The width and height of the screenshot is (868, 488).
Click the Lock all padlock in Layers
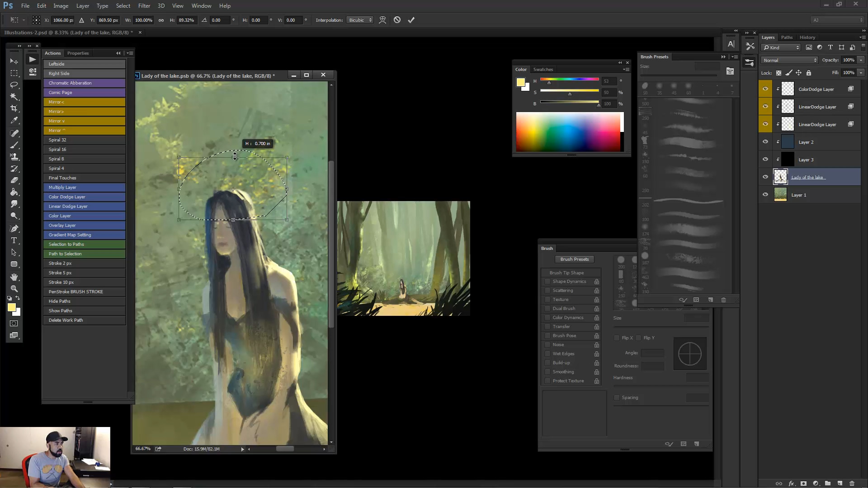pyautogui.click(x=809, y=73)
